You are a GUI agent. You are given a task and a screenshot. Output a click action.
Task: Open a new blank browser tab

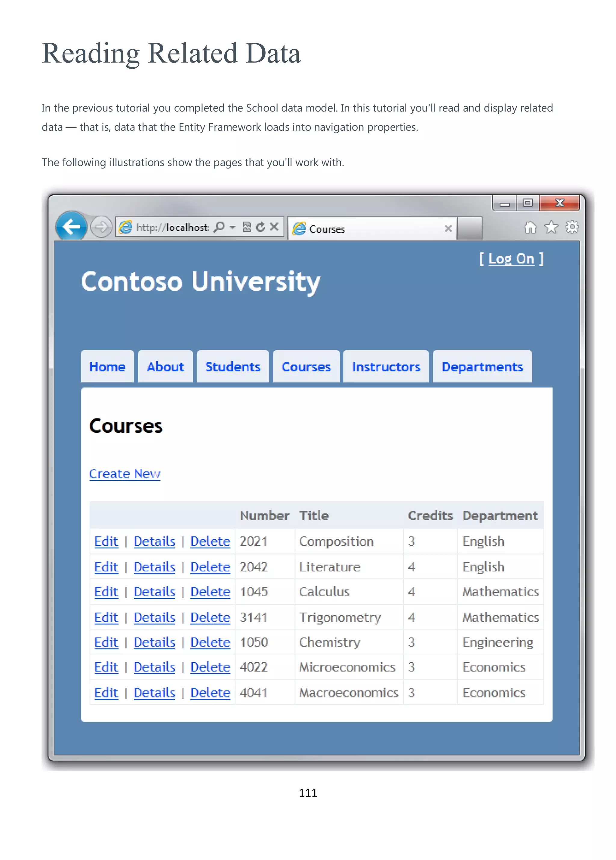coord(470,229)
